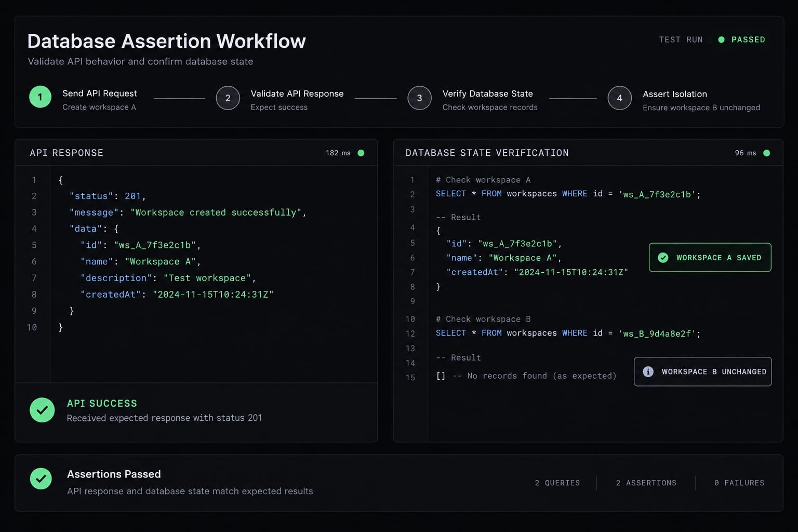Select the Send API Request step label

(x=100, y=94)
